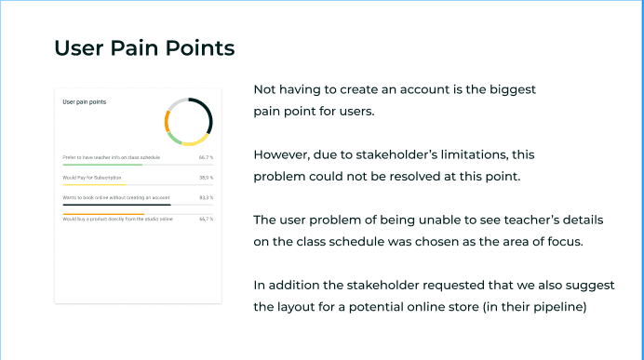Click the 38,9 % value
The height and width of the screenshot is (360, 644).
[x=207, y=178]
